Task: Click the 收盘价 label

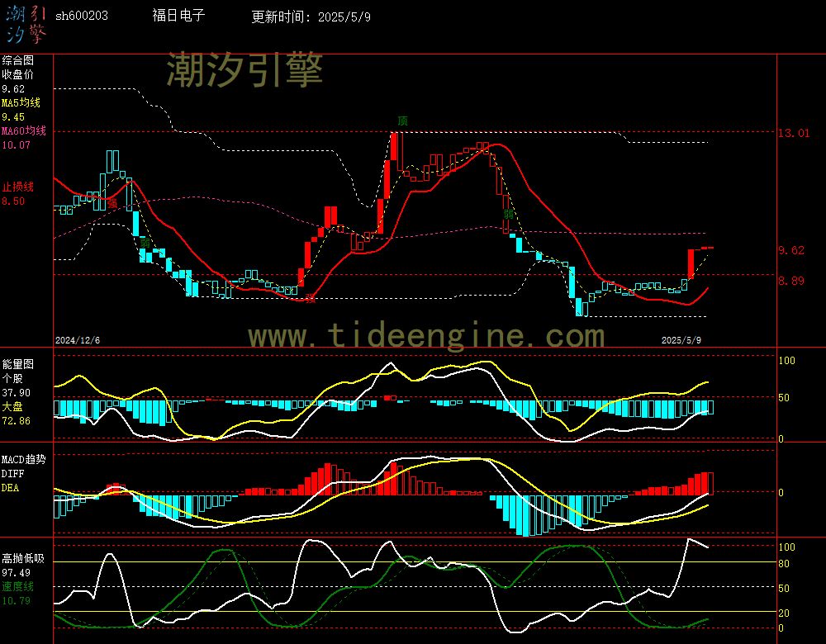Action: pos(17,74)
